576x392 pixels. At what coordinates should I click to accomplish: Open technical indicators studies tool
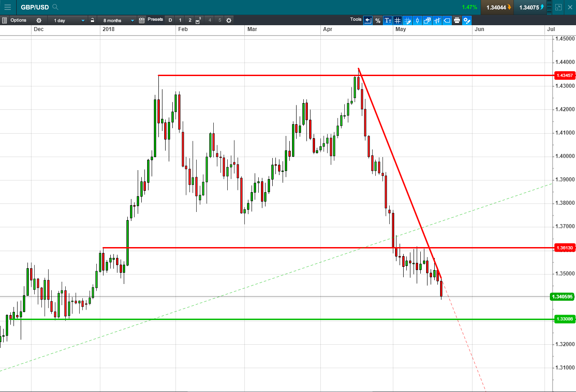437,20
